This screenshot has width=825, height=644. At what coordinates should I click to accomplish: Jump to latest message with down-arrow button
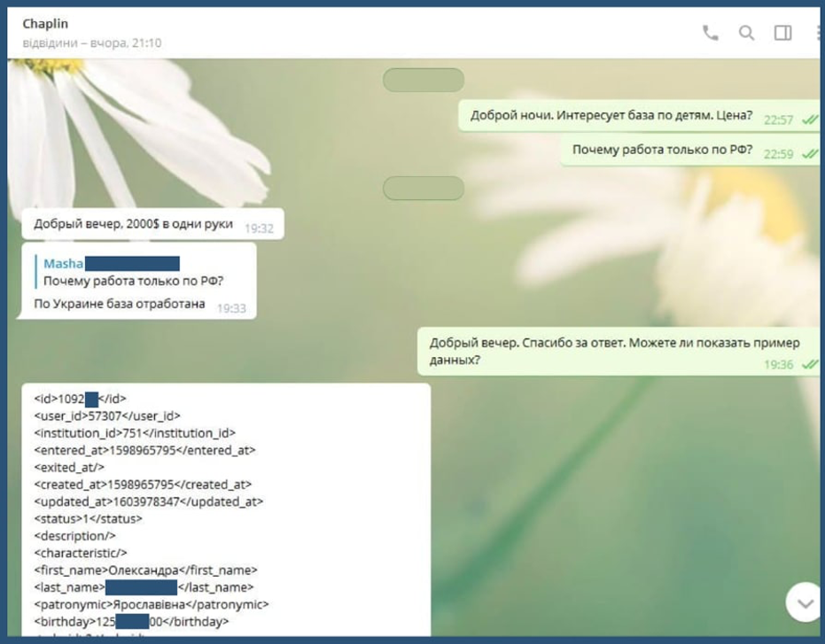(x=805, y=602)
